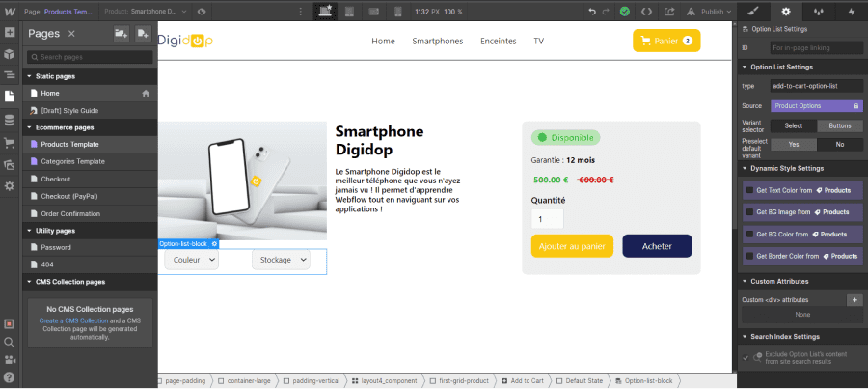The width and height of the screenshot is (868, 389).
Task: Enable Get Text Color from Products
Action: coord(749,190)
